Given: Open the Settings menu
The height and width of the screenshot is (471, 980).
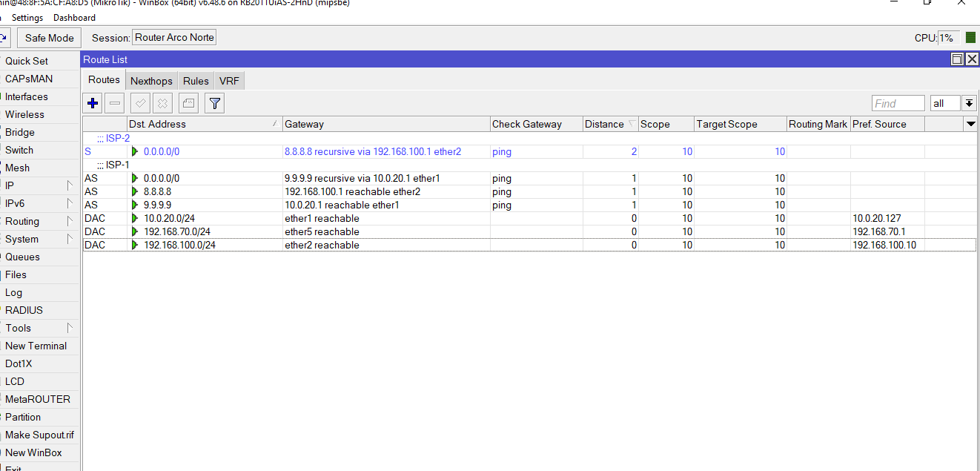Looking at the screenshot, I should [x=27, y=17].
